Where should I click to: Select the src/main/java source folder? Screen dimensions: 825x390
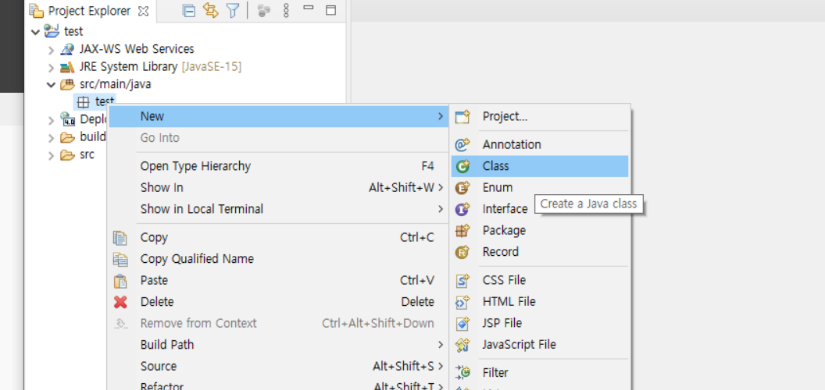tap(115, 84)
